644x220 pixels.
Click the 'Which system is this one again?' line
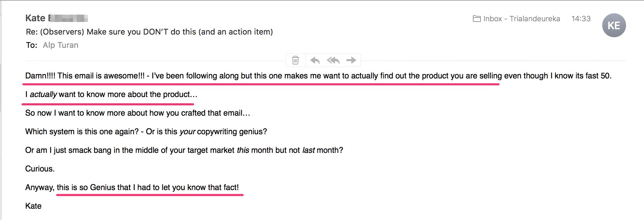pyautogui.click(x=146, y=132)
